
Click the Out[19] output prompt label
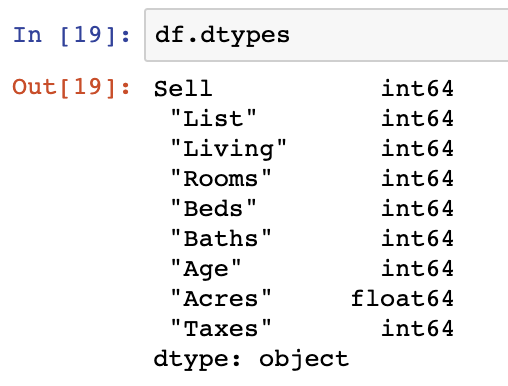[x=71, y=88]
